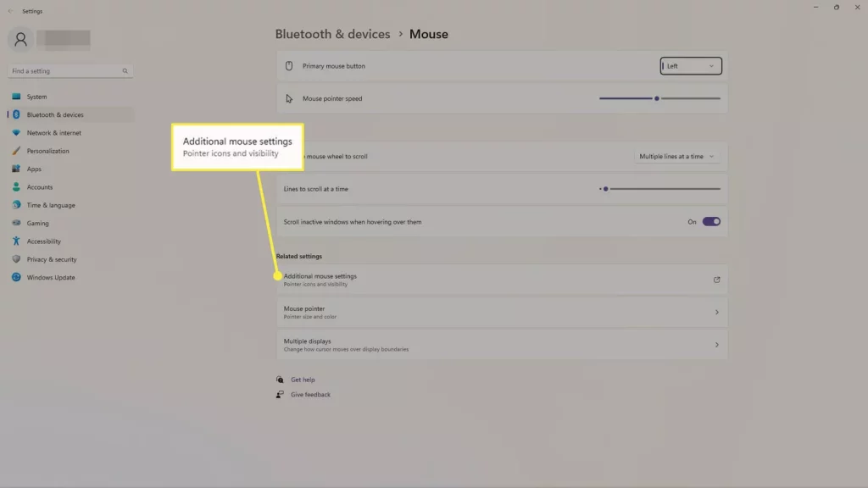868x488 pixels.
Task: Click the Get help headset icon
Action: coord(280,380)
